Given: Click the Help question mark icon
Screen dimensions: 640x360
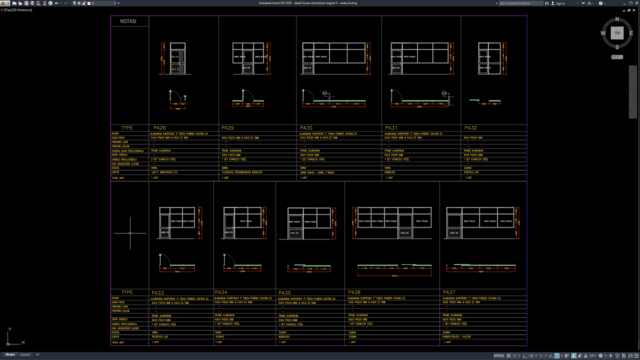Looking at the screenshot, I should click(601, 3).
